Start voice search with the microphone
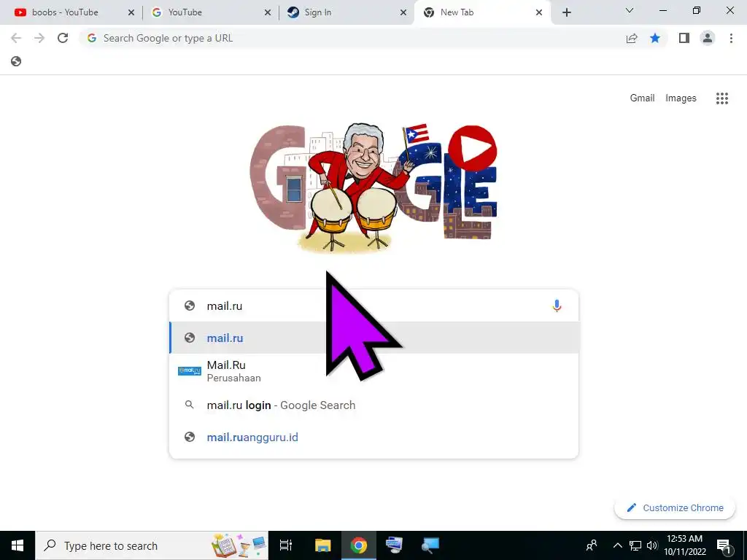The image size is (747, 560). [x=557, y=306]
